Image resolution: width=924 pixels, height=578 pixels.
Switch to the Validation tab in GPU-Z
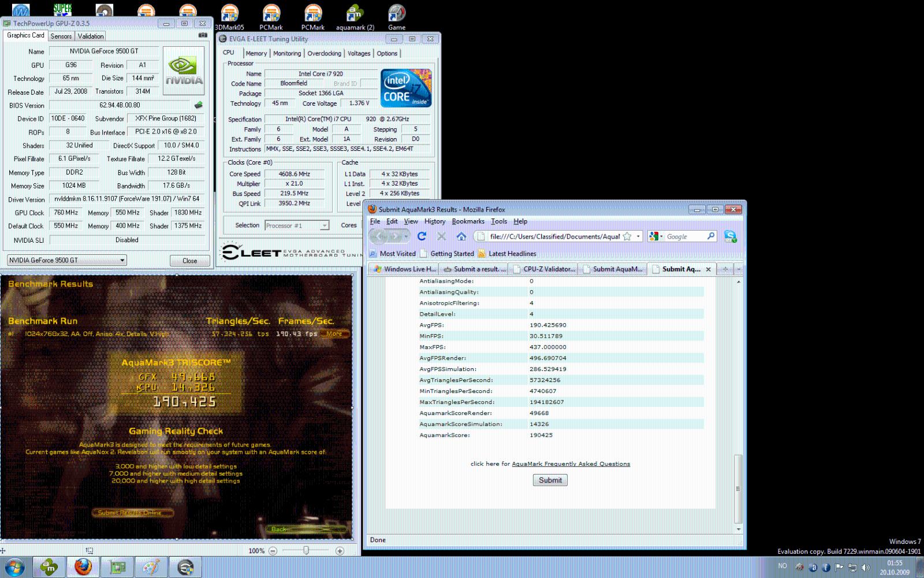coord(91,36)
